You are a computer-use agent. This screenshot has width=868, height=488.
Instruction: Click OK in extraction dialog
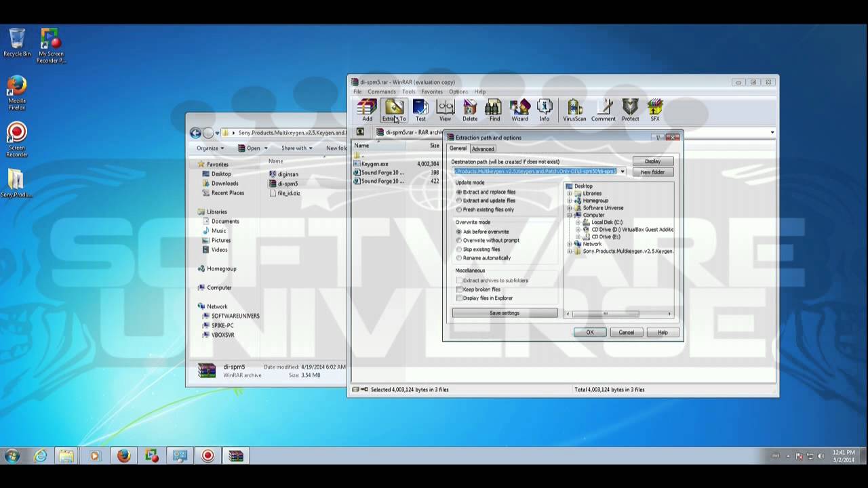[x=590, y=332]
